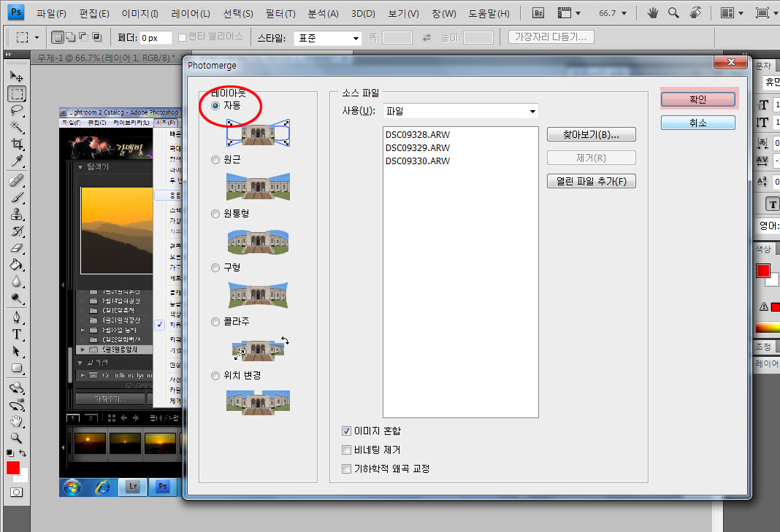Select the Lasso tool

click(17, 110)
